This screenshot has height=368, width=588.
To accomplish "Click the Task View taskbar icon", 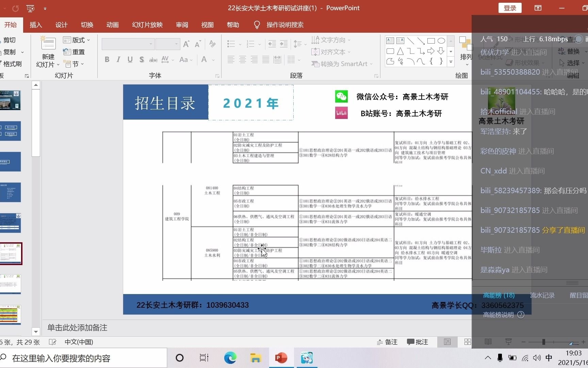I will pyautogui.click(x=204, y=358).
